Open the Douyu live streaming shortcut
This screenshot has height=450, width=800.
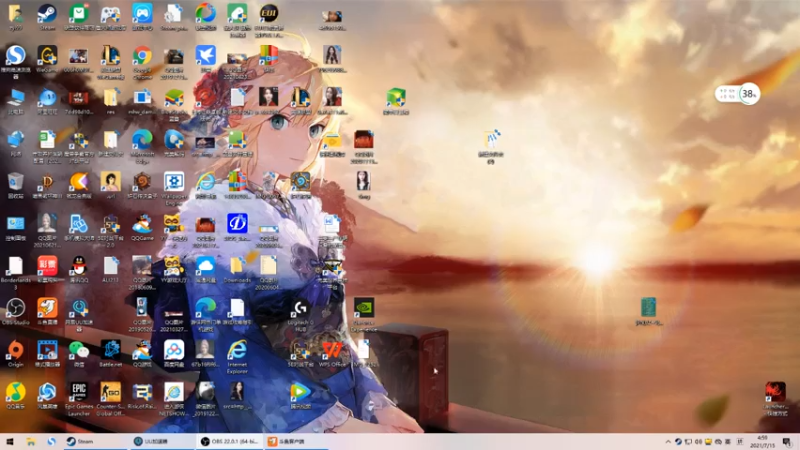[x=47, y=311]
